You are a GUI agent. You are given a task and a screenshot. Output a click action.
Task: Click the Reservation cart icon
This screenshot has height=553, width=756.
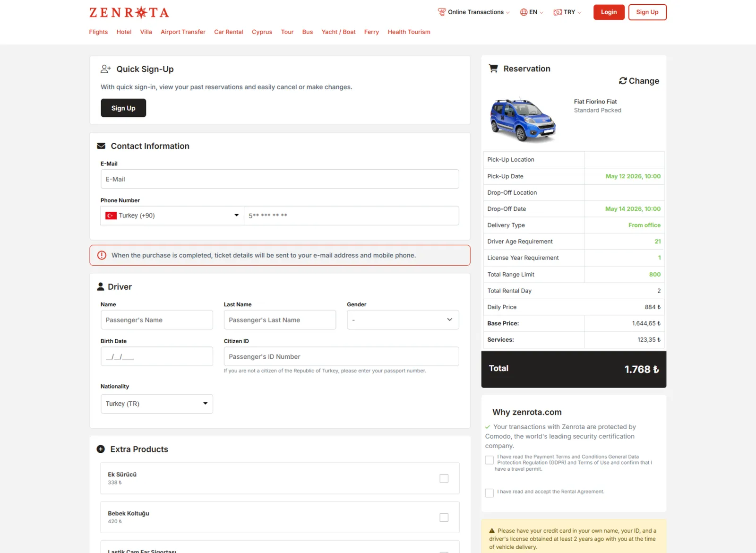[x=493, y=68]
